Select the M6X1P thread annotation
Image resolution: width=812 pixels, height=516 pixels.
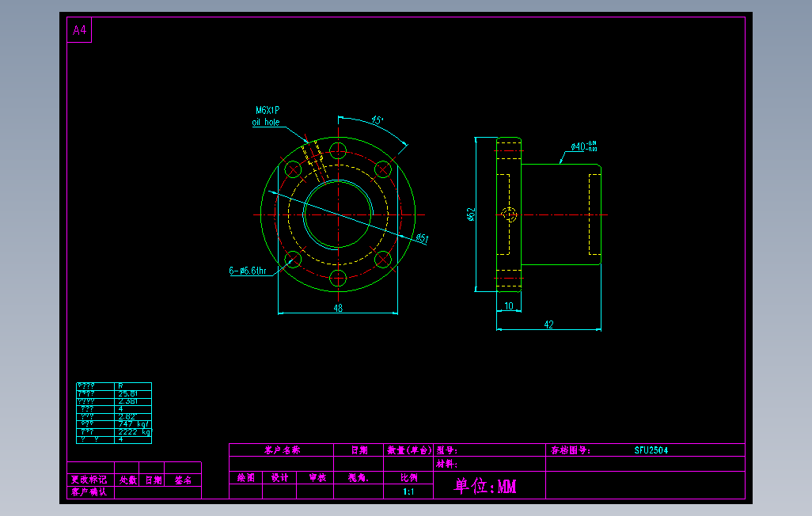click(268, 110)
